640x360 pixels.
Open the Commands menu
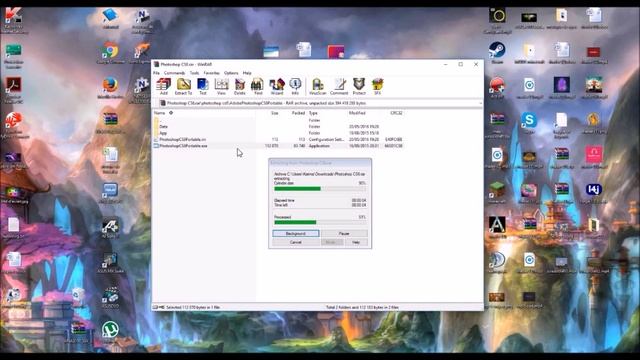[174, 73]
